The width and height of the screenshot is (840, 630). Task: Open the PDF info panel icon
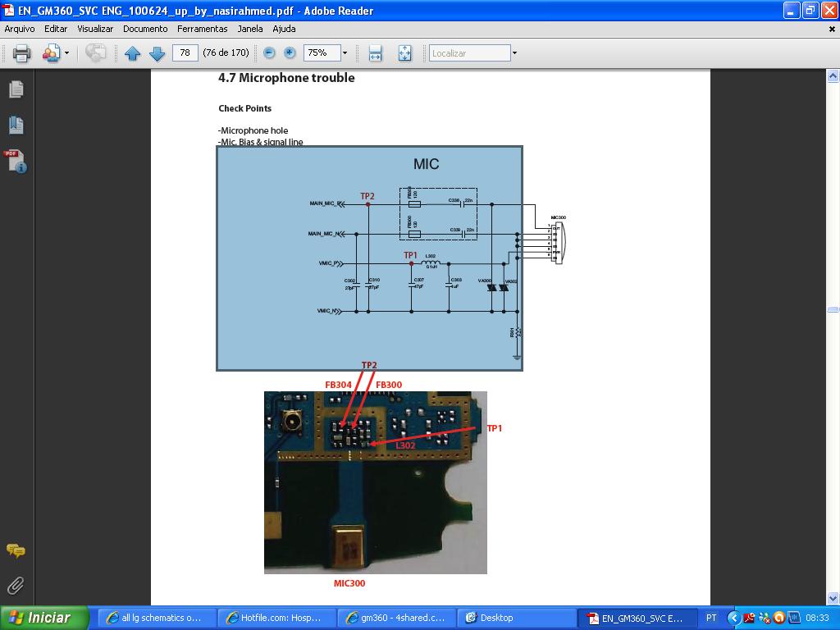(x=15, y=162)
